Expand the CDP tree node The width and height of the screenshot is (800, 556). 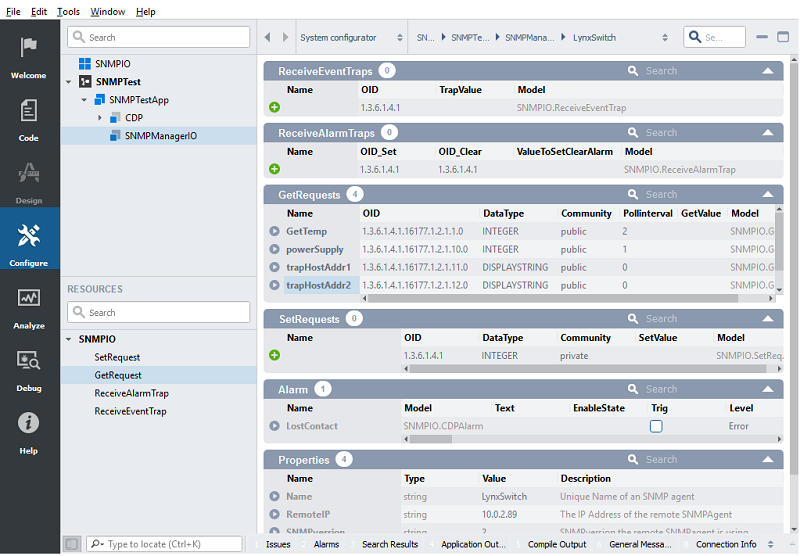pyautogui.click(x=100, y=118)
